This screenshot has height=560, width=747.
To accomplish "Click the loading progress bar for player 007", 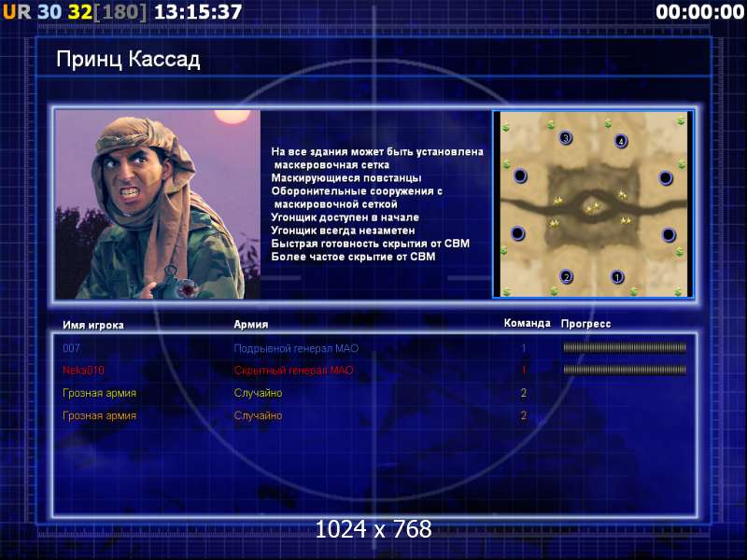I will click(625, 347).
